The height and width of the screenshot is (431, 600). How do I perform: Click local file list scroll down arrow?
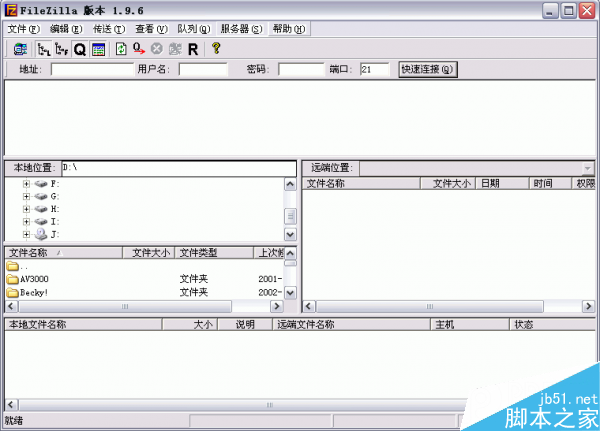click(290, 293)
